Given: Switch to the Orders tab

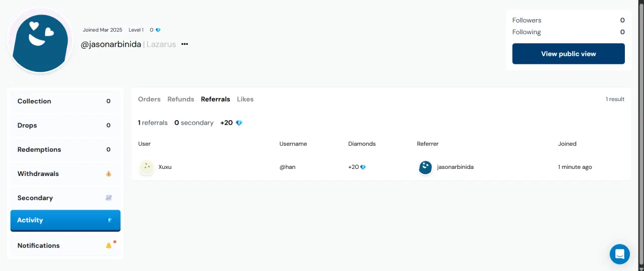Looking at the screenshot, I should click(x=149, y=99).
